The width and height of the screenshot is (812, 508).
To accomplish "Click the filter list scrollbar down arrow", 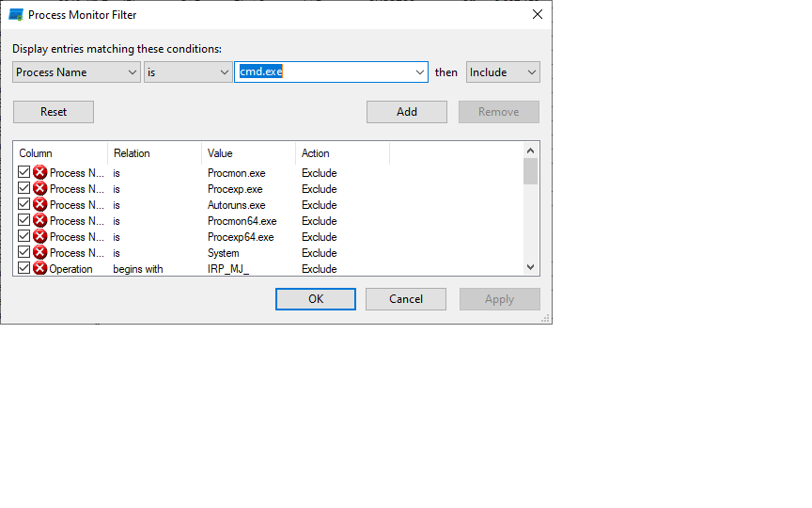I will pyautogui.click(x=530, y=267).
